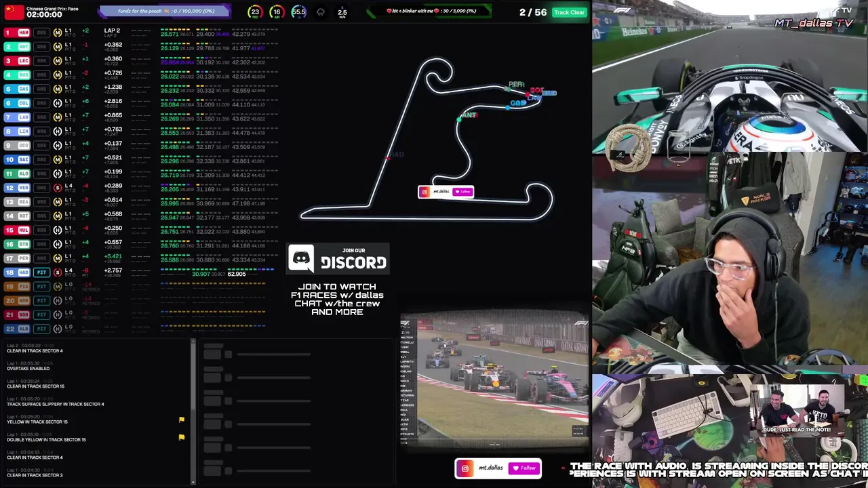Click STR's hard tyre compound icon

pyautogui.click(x=58, y=244)
